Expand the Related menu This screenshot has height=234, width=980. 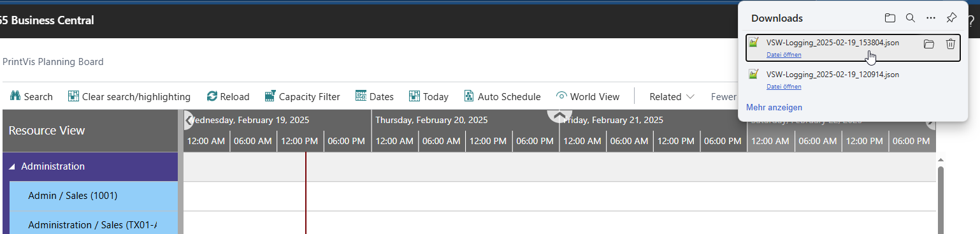[x=672, y=96]
